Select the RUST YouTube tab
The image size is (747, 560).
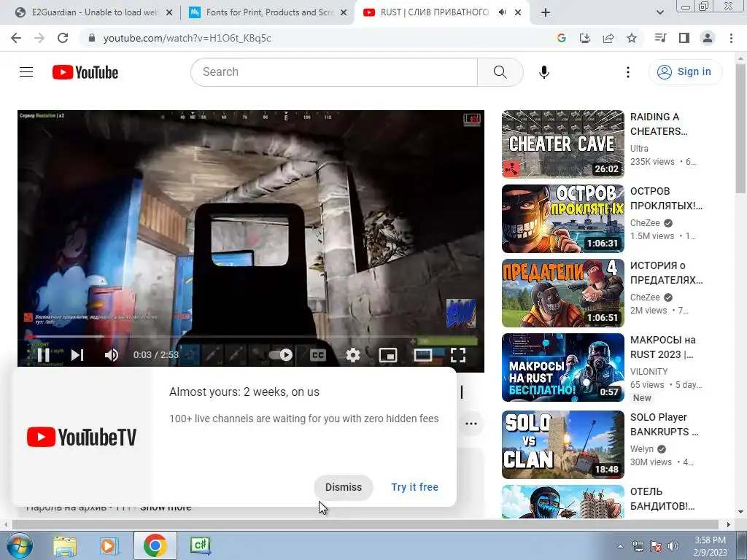pyautogui.click(x=433, y=12)
